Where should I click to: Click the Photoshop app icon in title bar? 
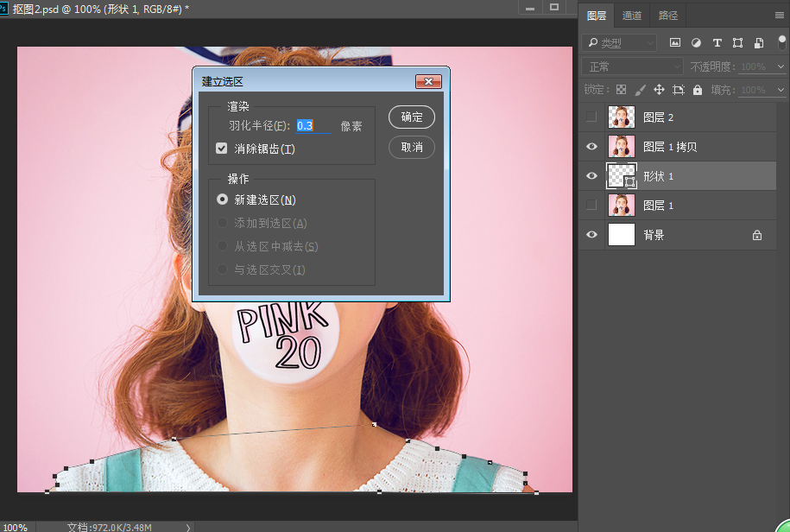point(3,9)
